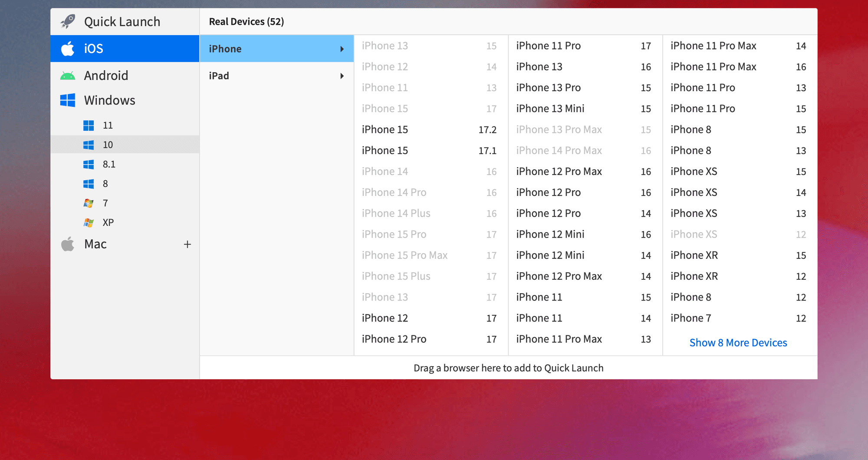Click the Real Devices (52) header
The height and width of the screenshot is (460, 868).
(247, 22)
